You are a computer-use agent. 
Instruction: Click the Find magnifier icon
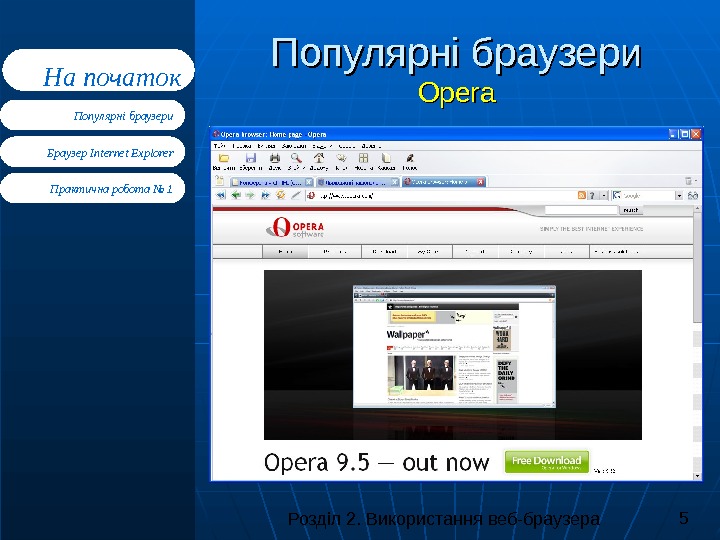click(296, 158)
